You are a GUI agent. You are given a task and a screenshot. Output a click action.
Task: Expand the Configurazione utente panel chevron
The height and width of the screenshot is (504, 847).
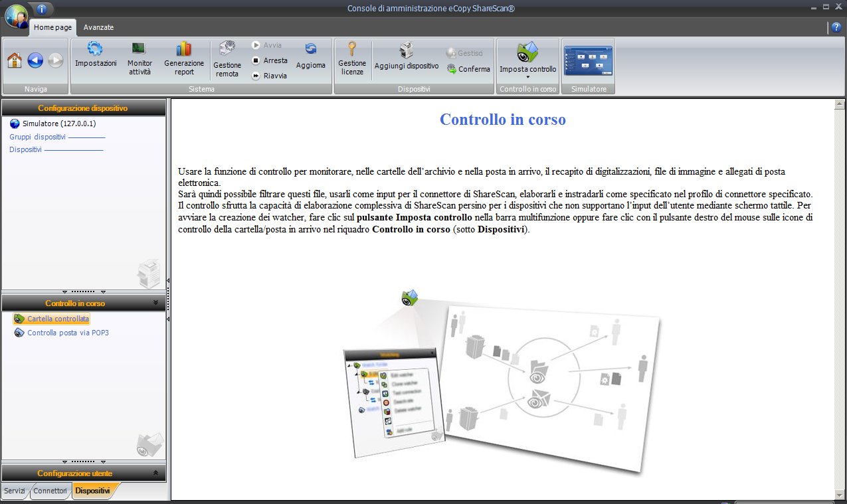click(x=156, y=473)
